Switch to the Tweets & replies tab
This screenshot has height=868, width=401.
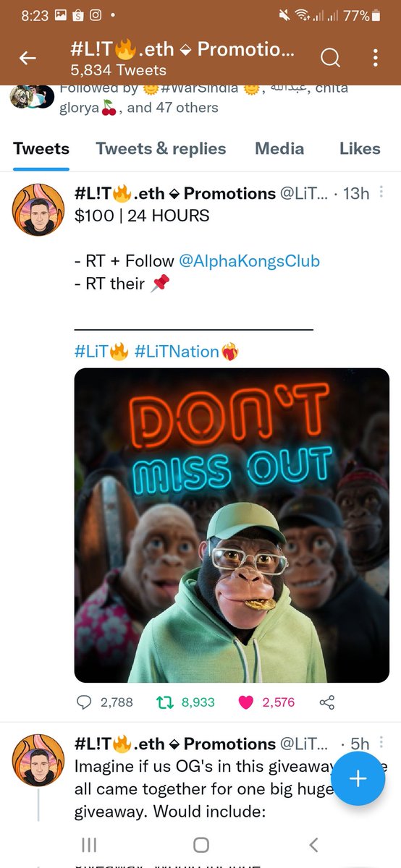click(x=161, y=148)
